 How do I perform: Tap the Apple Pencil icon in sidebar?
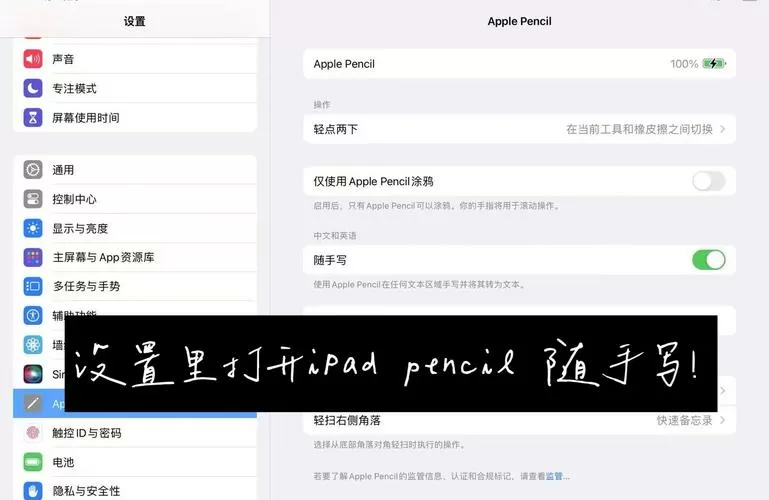click(33, 403)
